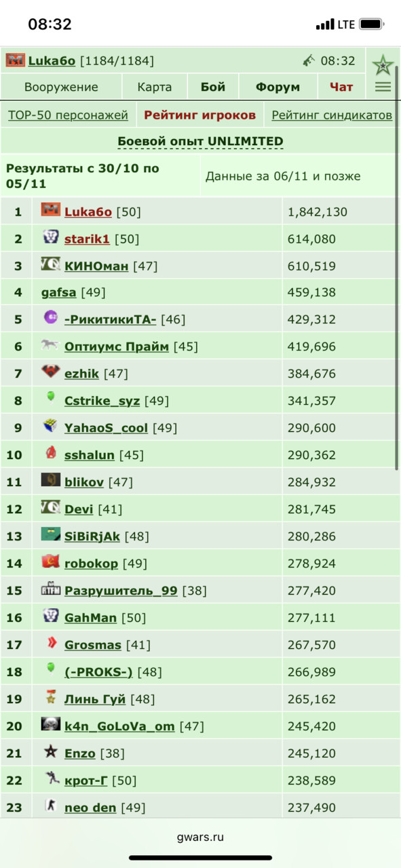This screenshot has height=868, width=401.
Task: Click the syndicate badge next to starik1
Action: (x=50, y=237)
